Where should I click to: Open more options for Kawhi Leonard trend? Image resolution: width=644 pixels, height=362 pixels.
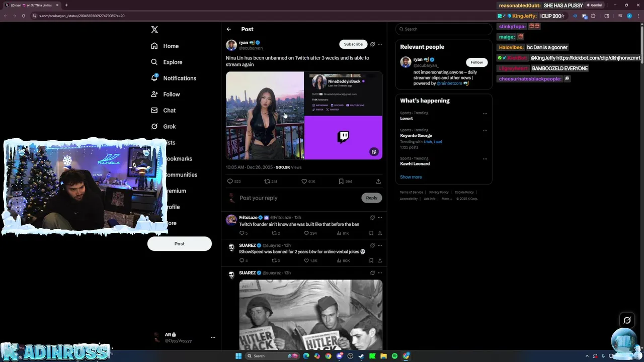485,159
